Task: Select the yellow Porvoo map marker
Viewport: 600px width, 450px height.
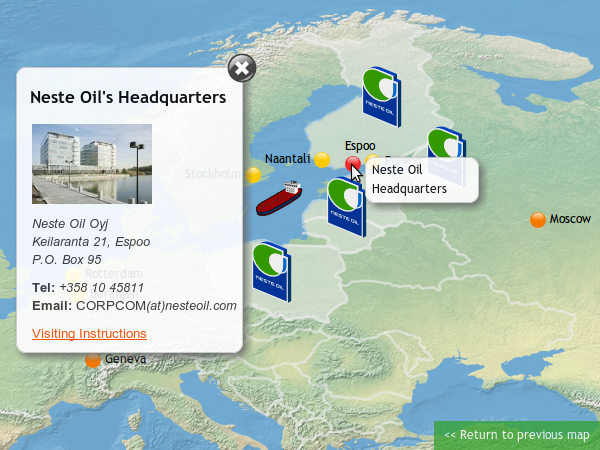Action: (x=372, y=161)
